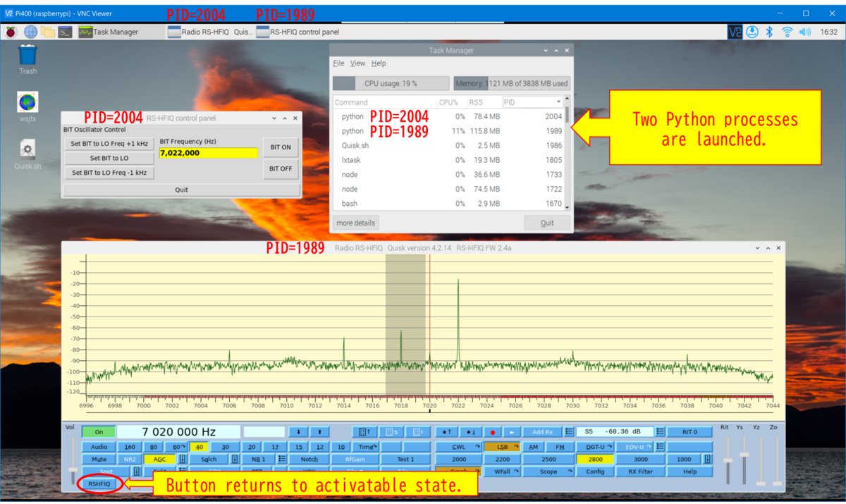846x504 pixels.
Task: Click the favorites star-down button
Action: (470, 431)
